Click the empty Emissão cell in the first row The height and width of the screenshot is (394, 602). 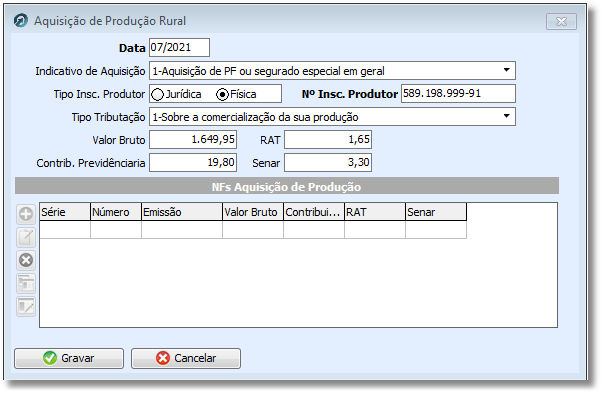182,230
